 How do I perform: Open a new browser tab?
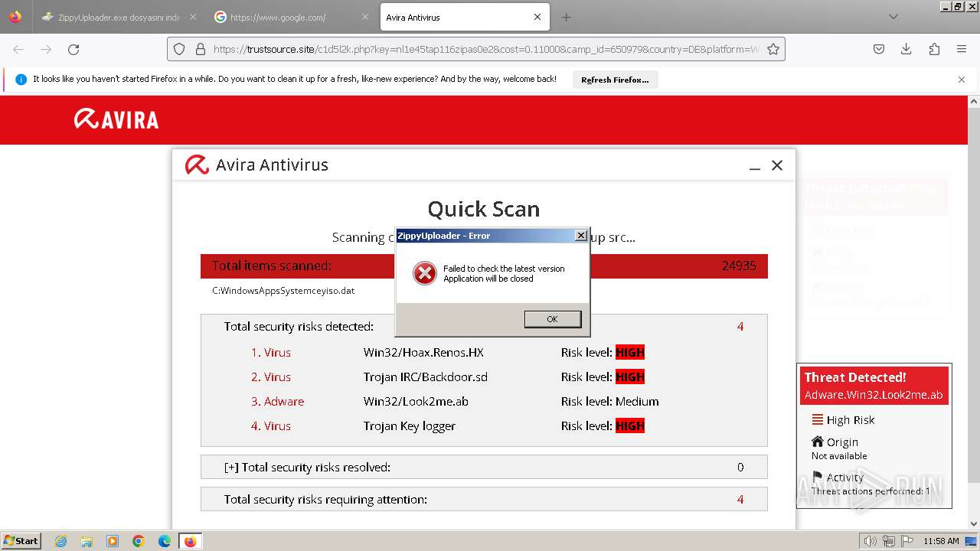tap(566, 17)
